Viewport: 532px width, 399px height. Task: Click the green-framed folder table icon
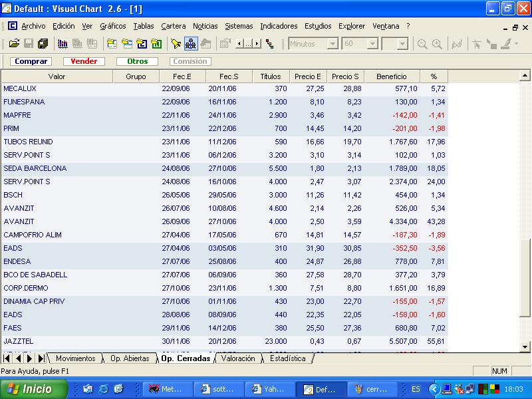click(x=156, y=44)
